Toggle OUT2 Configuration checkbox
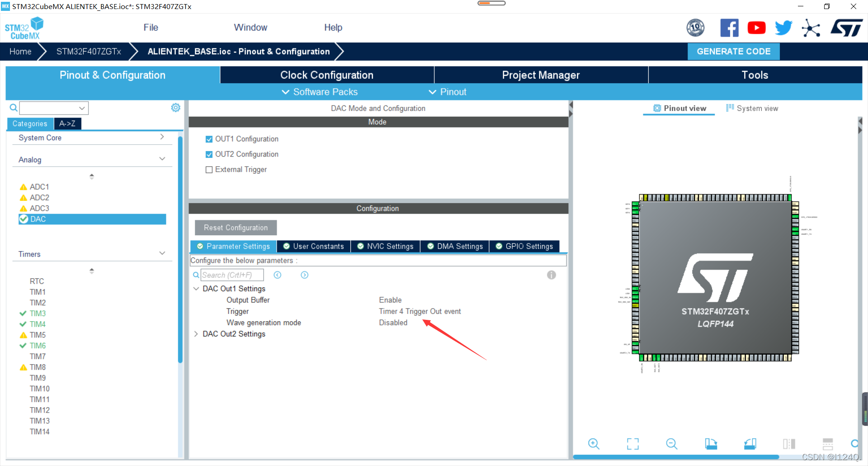This screenshot has height=466, width=868. (x=209, y=155)
